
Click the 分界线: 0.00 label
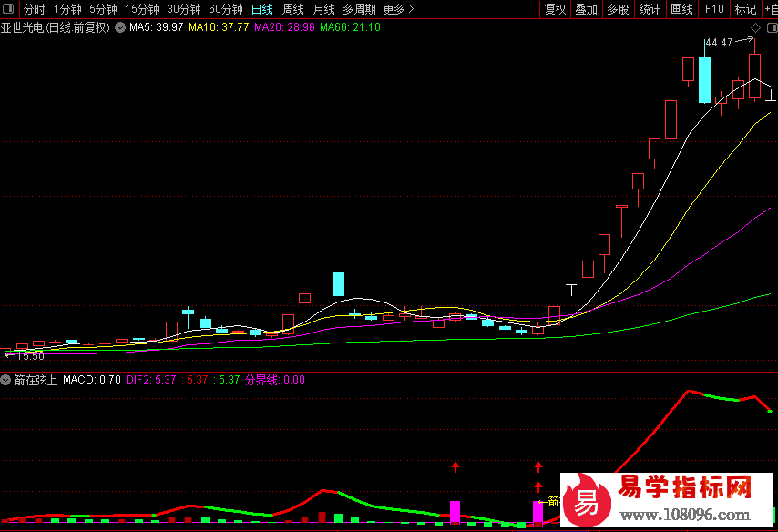[275, 380]
